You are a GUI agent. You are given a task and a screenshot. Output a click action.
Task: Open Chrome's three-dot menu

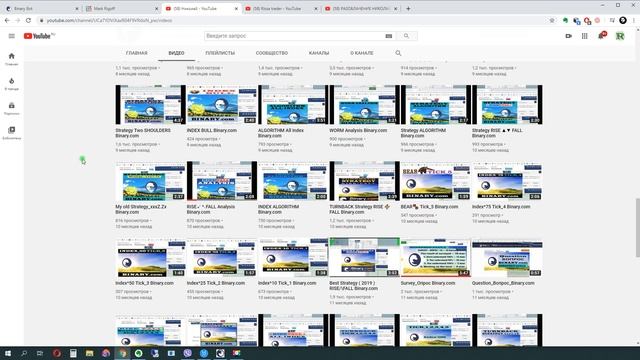tap(633, 20)
